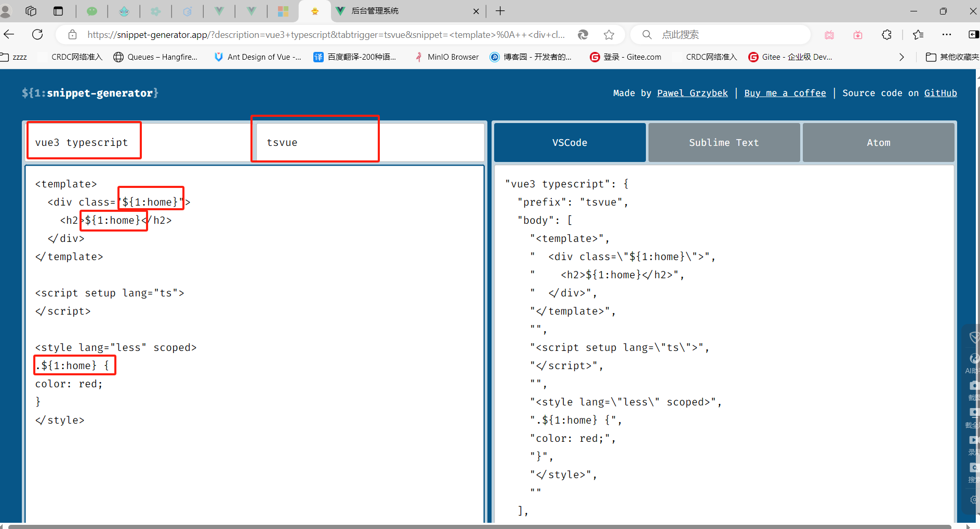Open the workspaces icon in title bar
Viewport: 980px width, 529px height.
[x=31, y=11]
